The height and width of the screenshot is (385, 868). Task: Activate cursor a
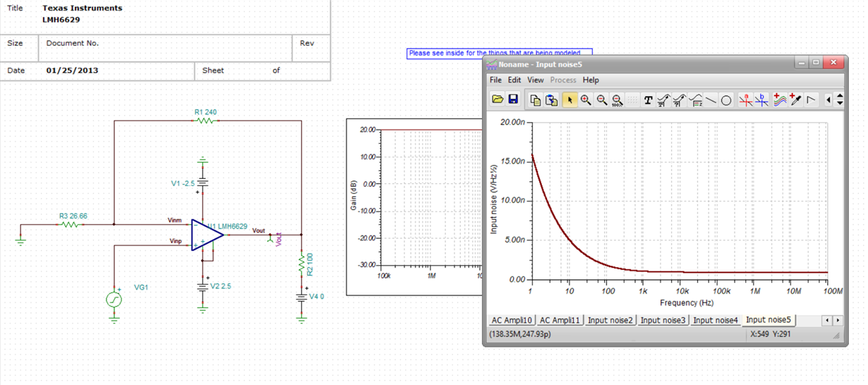tap(745, 100)
